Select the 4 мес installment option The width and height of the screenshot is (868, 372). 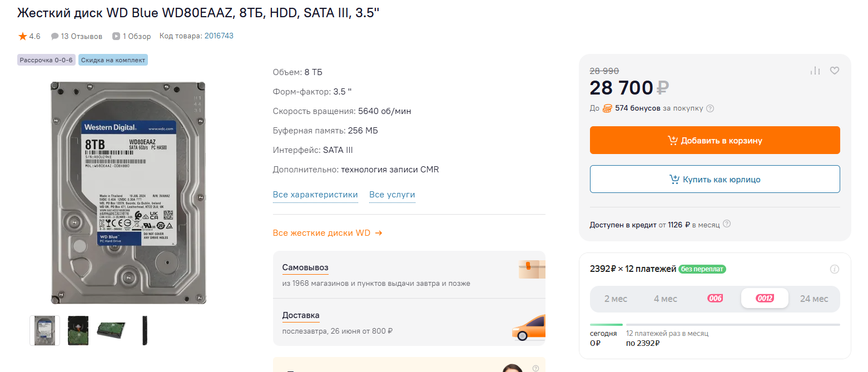(665, 299)
